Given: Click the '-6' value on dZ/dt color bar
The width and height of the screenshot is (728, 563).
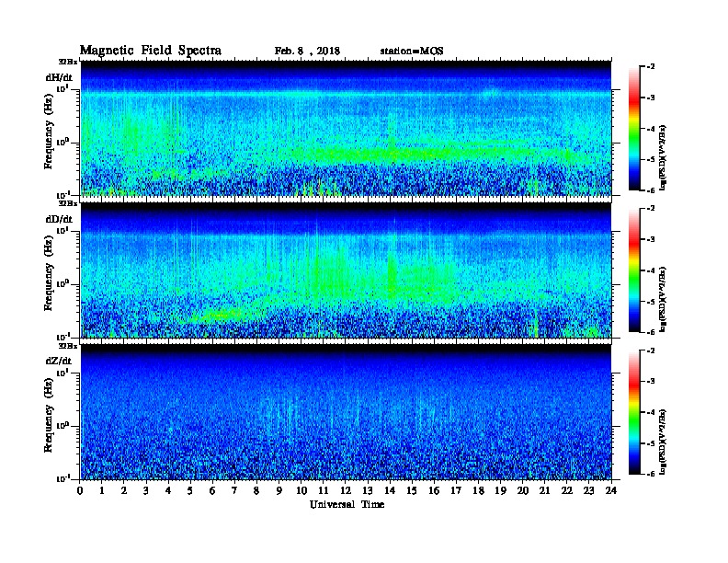Looking at the screenshot, I should click(x=651, y=475).
